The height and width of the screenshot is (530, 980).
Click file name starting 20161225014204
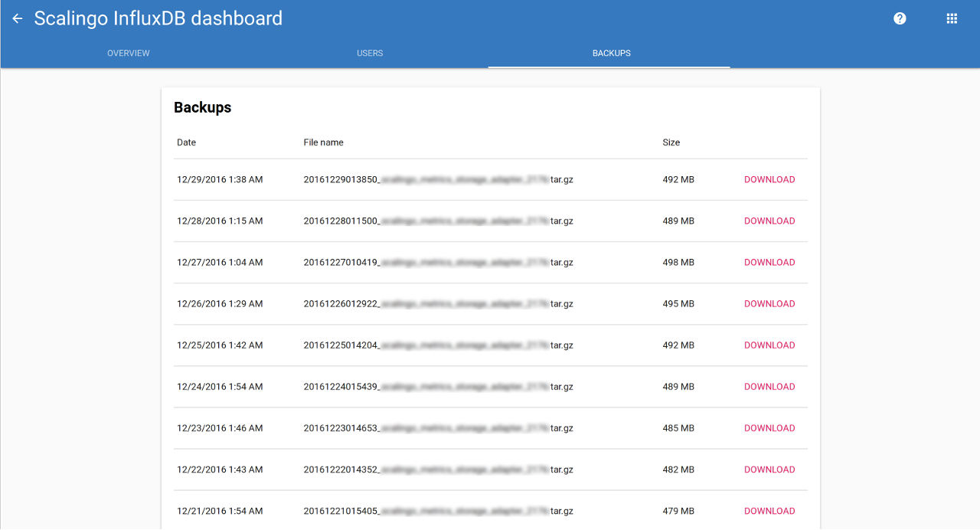point(439,345)
